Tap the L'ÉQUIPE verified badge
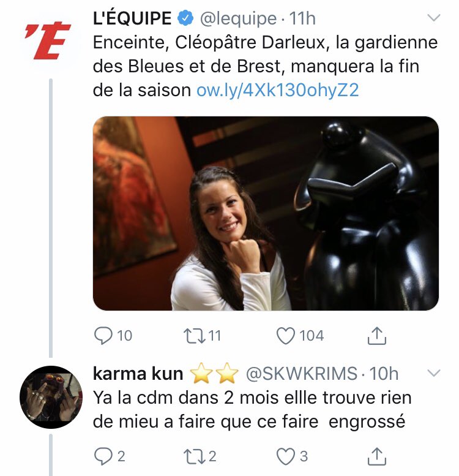 [185, 18]
